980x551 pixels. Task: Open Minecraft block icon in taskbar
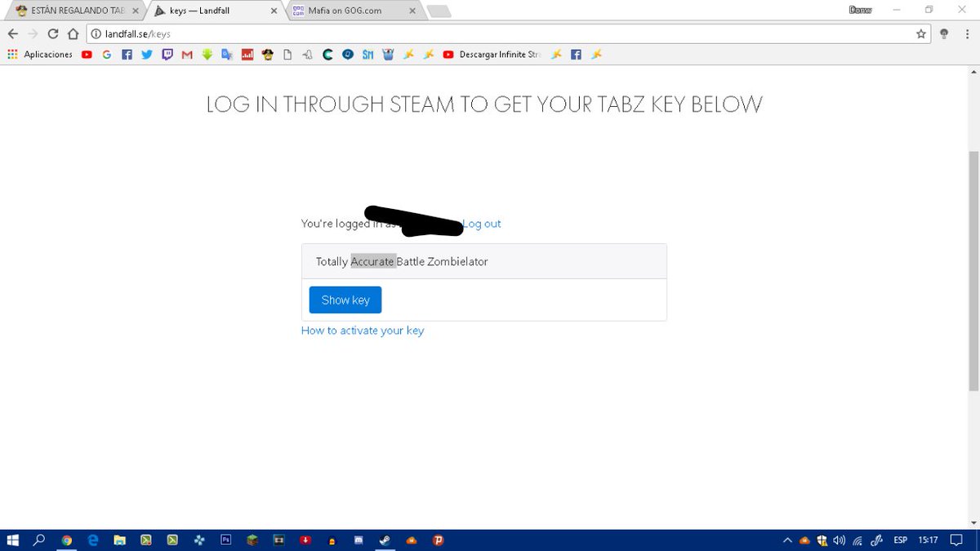pyautogui.click(x=252, y=540)
